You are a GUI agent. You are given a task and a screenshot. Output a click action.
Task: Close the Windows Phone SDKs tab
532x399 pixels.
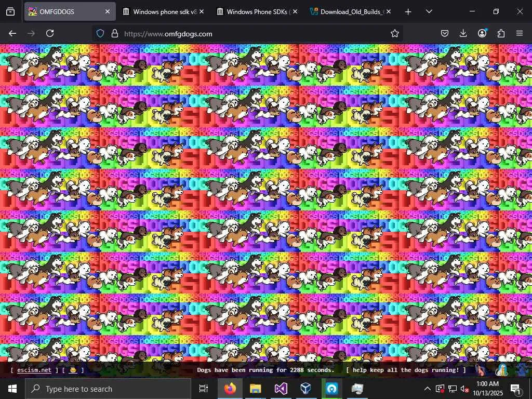coord(295,11)
